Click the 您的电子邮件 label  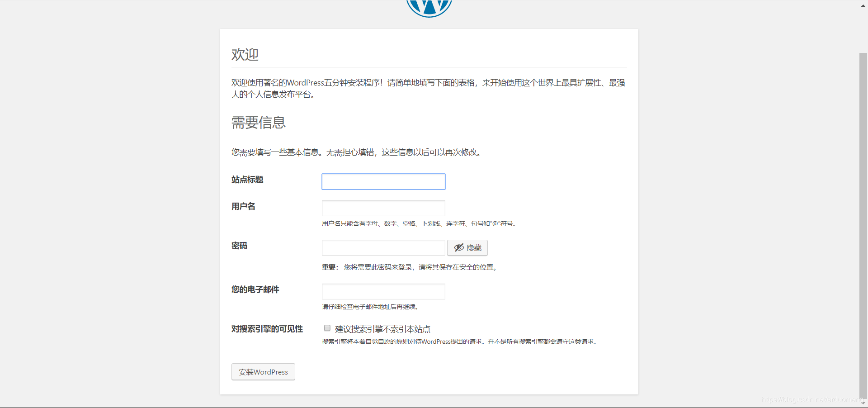pos(255,289)
